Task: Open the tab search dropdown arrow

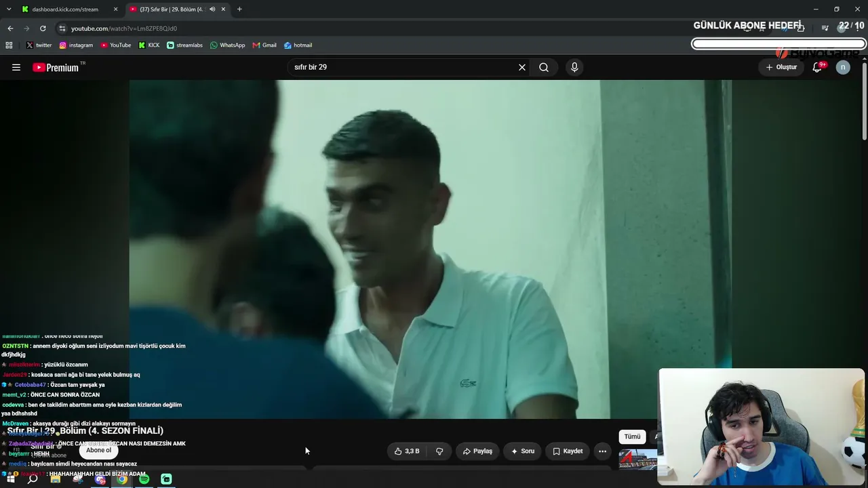Action: [x=9, y=9]
